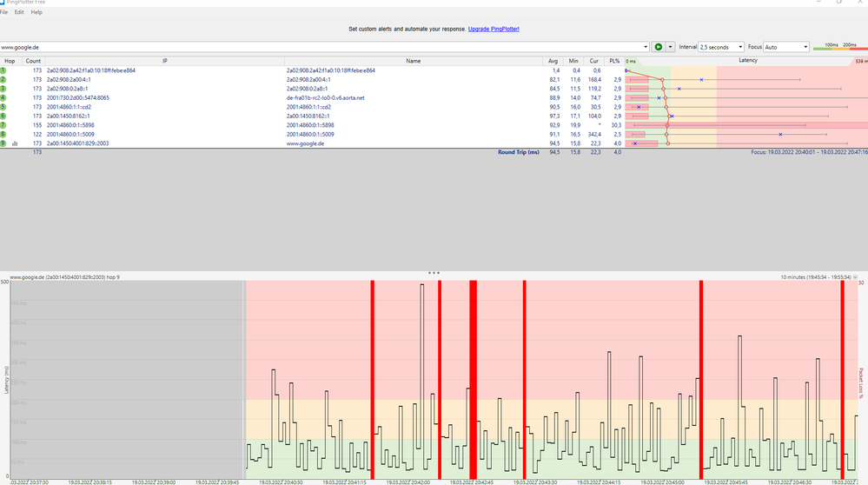Viewport: 868px width, 485px height.
Task: Click the timeline title www.google.de hop 9
Action: coord(64,276)
